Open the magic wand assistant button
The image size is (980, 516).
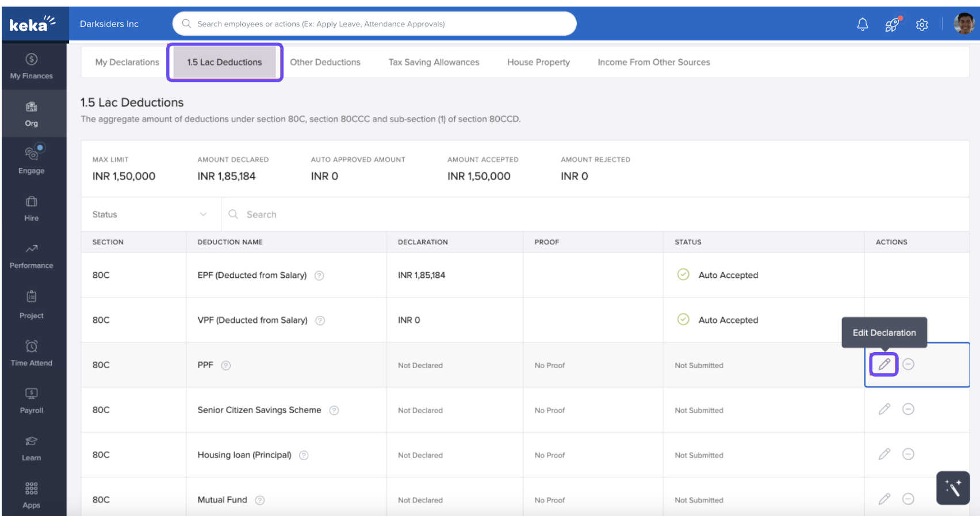pos(952,488)
